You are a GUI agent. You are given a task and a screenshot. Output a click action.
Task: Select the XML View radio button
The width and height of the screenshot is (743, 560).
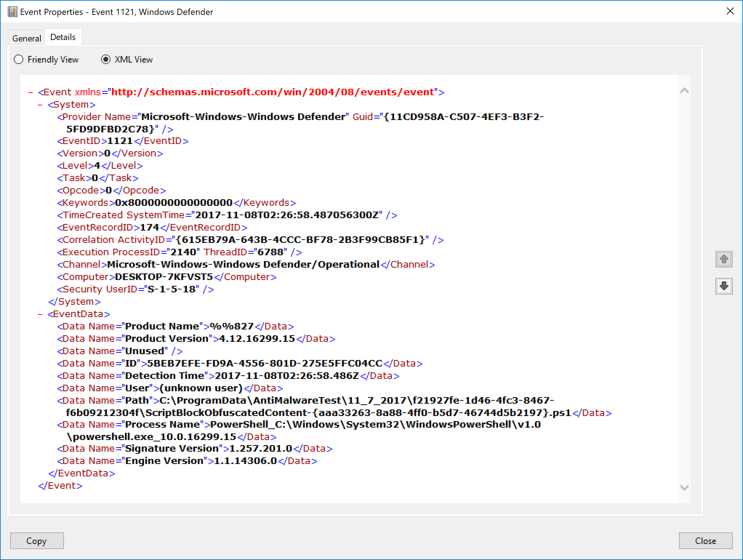click(x=106, y=59)
